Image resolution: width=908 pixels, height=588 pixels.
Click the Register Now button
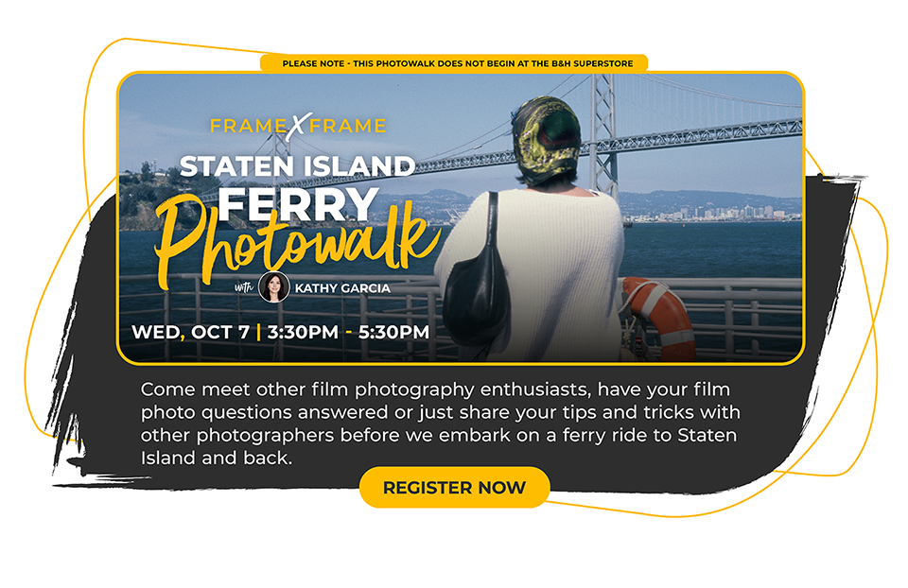[455, 487]
